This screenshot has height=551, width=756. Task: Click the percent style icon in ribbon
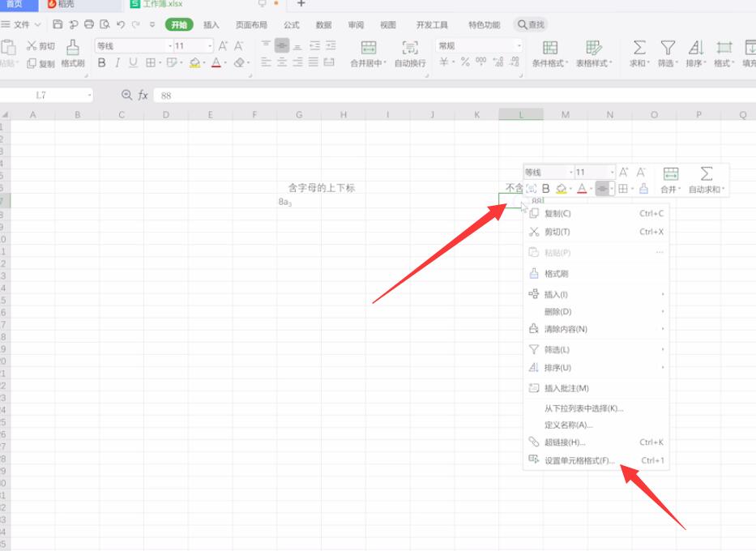[465, 62]
